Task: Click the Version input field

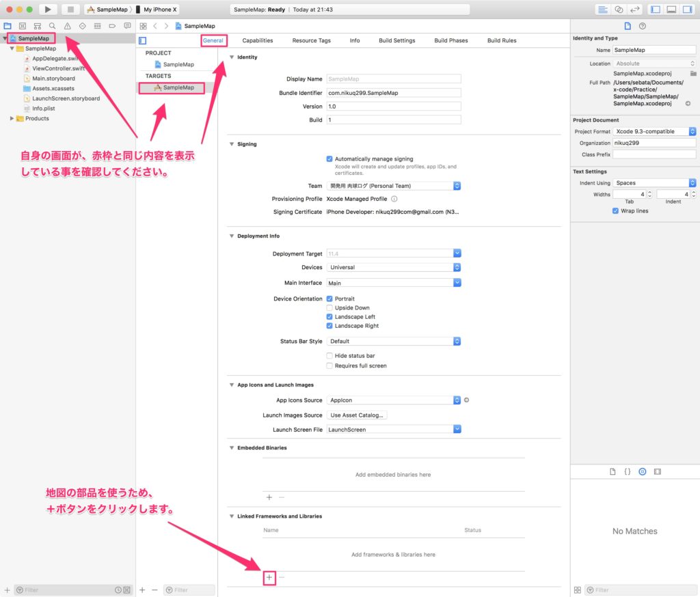Action: 394,106
